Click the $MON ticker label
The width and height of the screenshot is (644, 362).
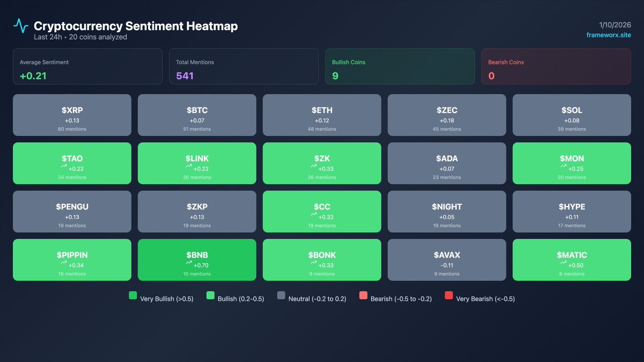pos(572,159)
